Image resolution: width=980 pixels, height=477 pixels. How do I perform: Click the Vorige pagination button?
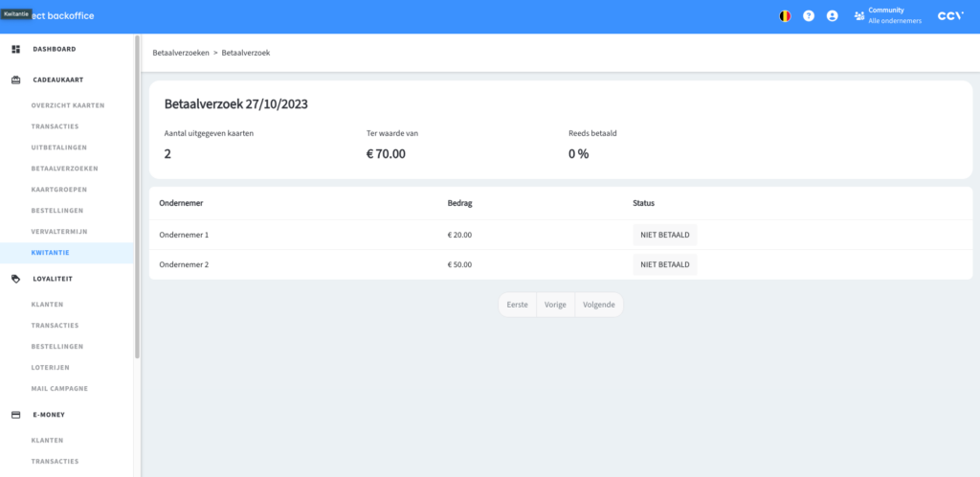(x=555, y=306)
